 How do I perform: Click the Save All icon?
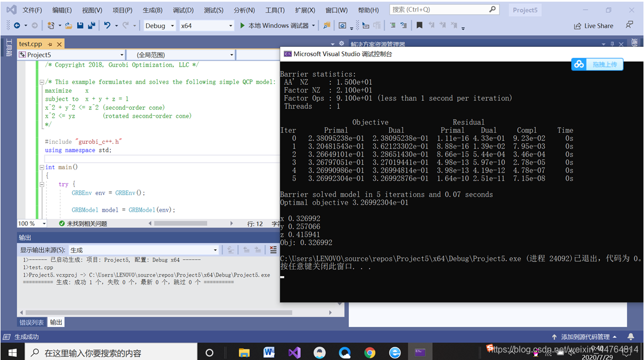[x=92, y=25]
